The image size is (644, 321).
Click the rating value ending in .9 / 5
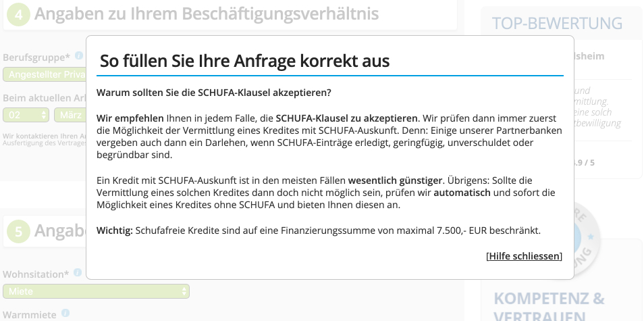tap(584, 162)
